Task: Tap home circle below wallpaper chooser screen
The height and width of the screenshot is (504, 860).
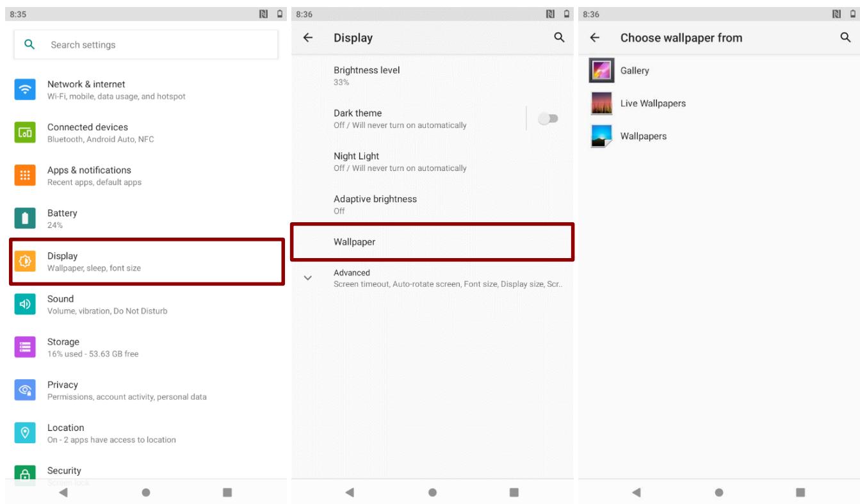Action: point(718,492)
